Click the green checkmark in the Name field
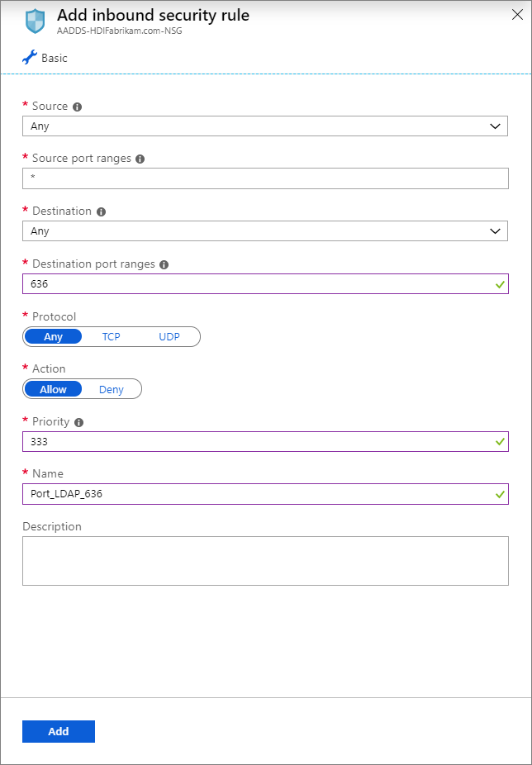 point(500,494)
